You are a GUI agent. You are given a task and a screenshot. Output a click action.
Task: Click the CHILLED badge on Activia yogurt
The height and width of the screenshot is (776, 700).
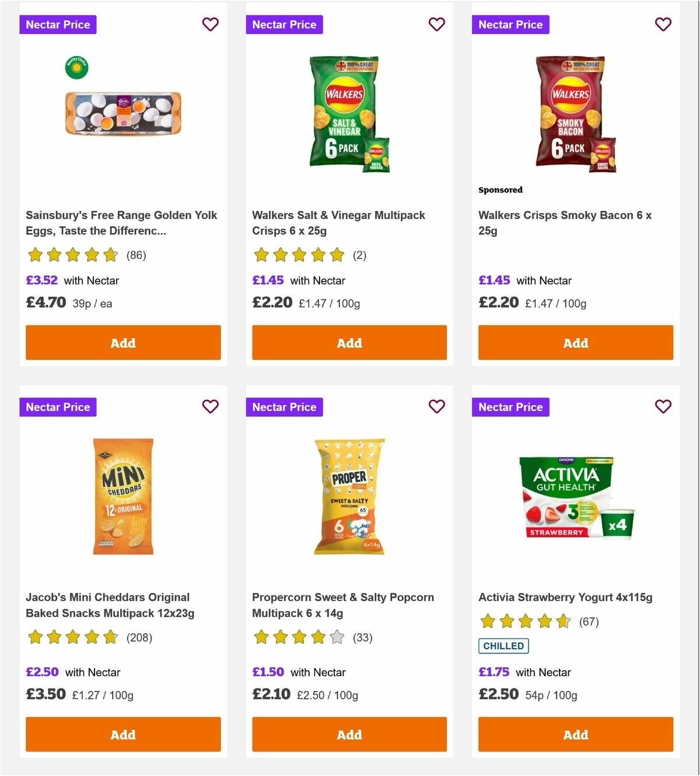pyautogui.click(x=503, y=646)
